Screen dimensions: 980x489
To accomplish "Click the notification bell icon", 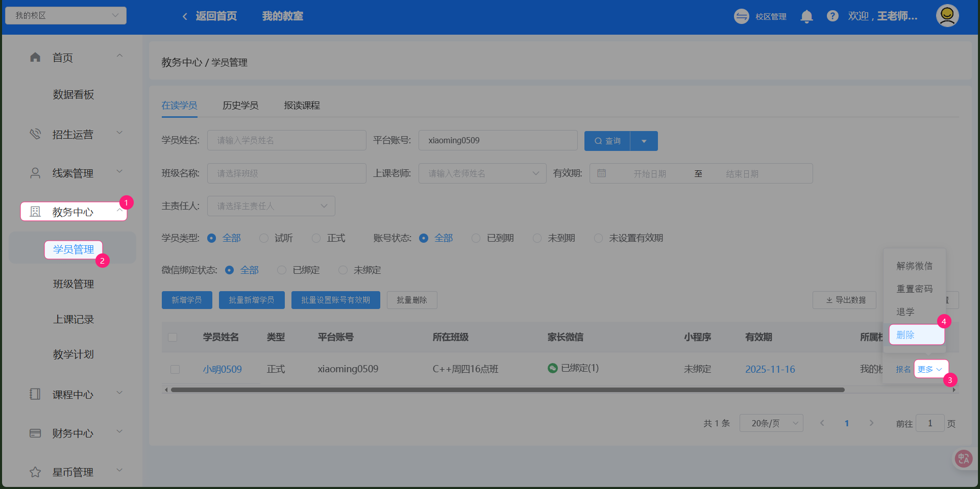I will coord(806,17).
